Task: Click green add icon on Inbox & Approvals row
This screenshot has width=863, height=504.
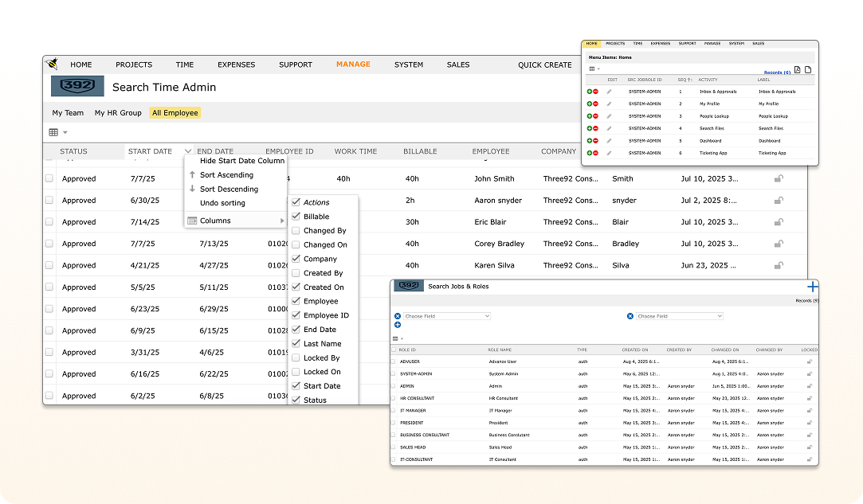Action: [590, 92]
